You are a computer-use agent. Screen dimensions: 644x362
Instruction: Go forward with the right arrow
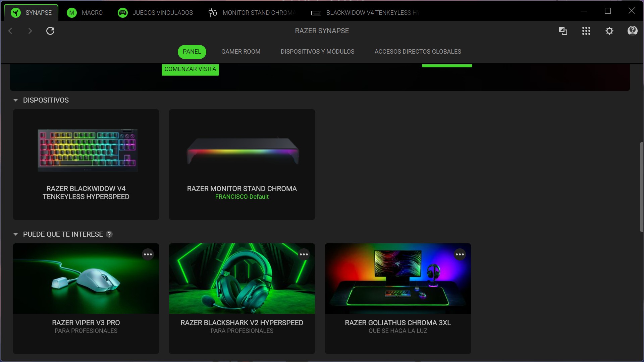coord(30,31)
